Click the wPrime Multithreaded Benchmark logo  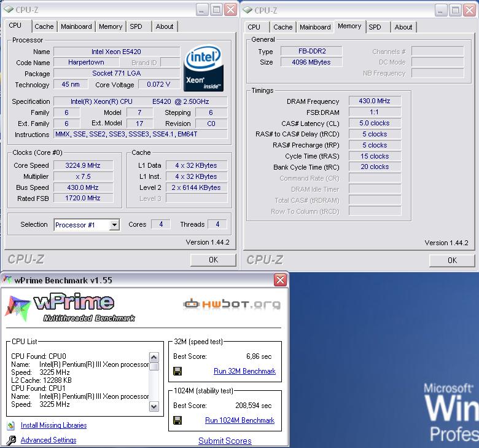(70, 307)
